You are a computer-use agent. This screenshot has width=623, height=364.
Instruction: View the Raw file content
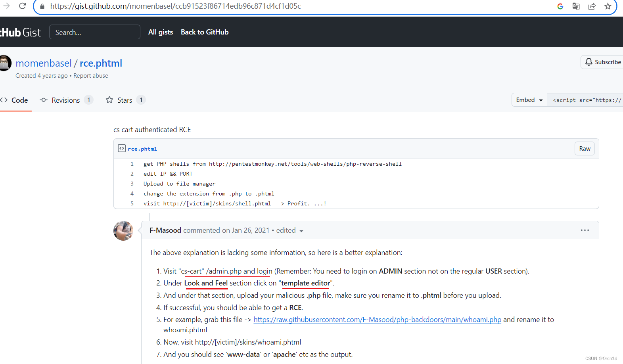click(585, 149)
